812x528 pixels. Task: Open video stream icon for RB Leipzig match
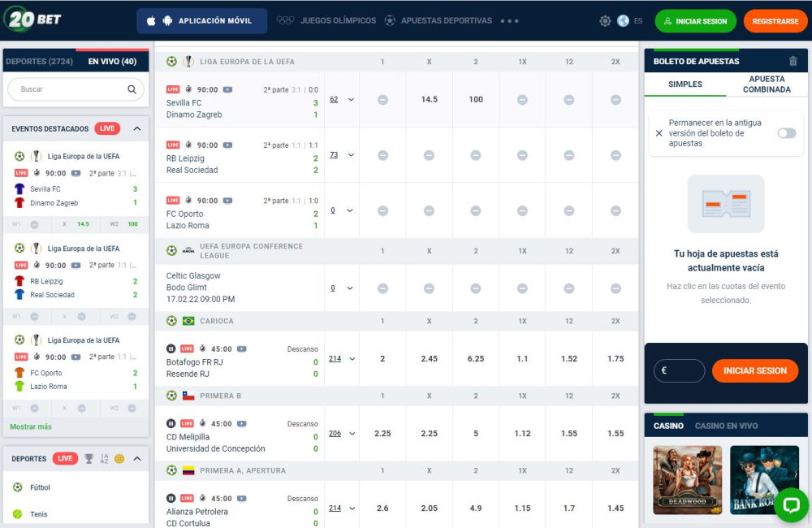[227, 145]
